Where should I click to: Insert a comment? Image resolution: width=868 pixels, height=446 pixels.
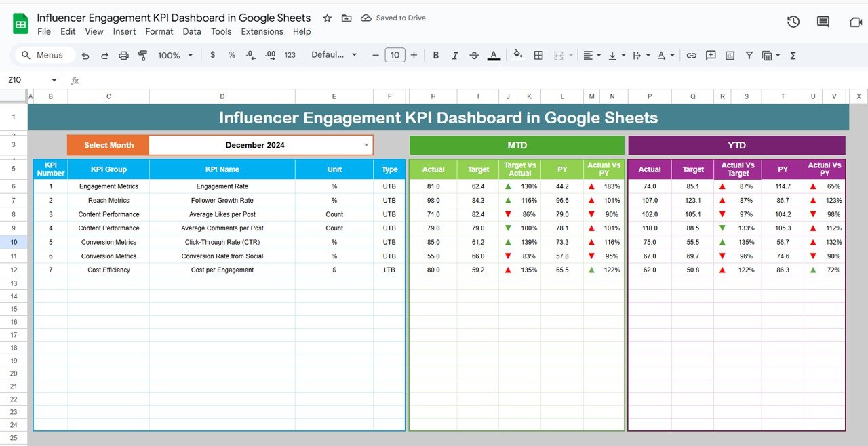pyautogui.click(x=711, y=55)
